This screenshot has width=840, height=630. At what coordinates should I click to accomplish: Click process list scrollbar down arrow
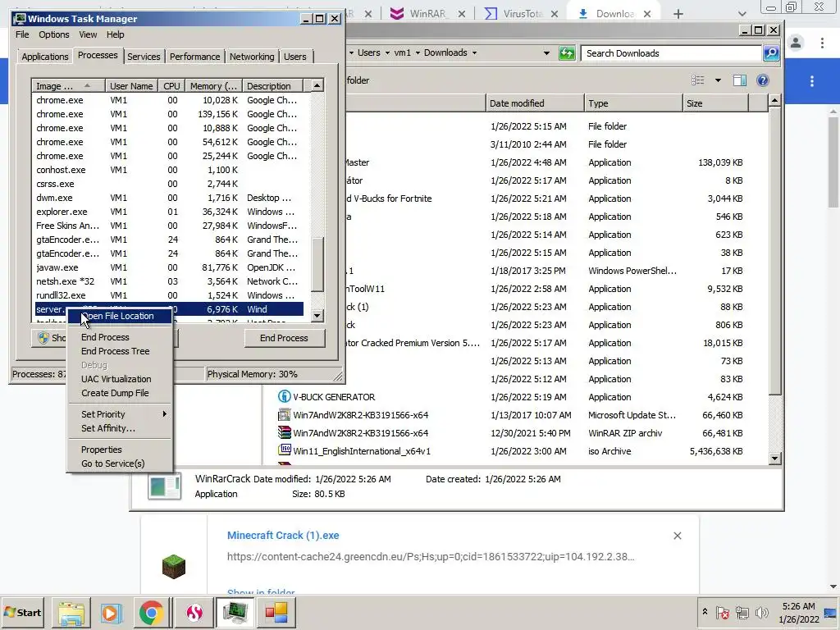pyautogui.click(x=317, y=316)
